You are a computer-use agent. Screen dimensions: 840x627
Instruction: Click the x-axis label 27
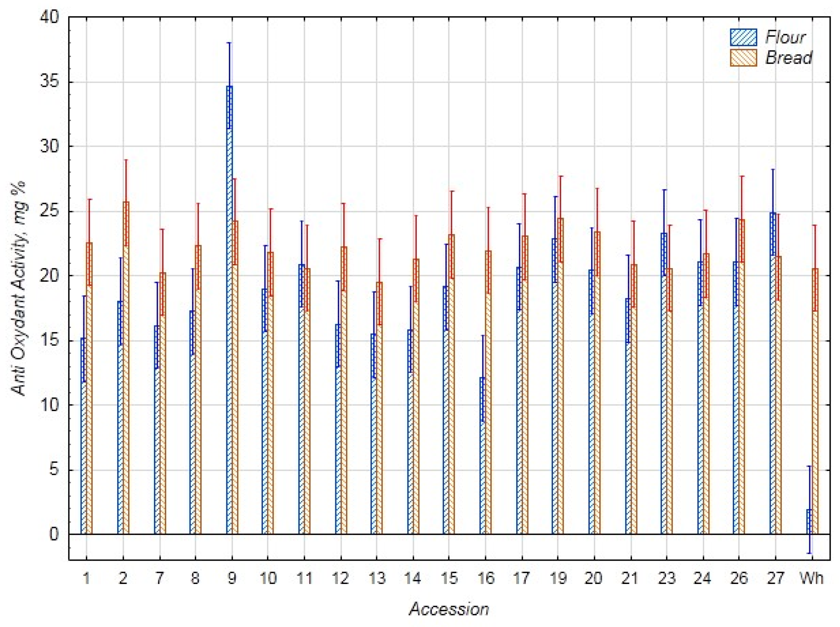coord(775,578)
